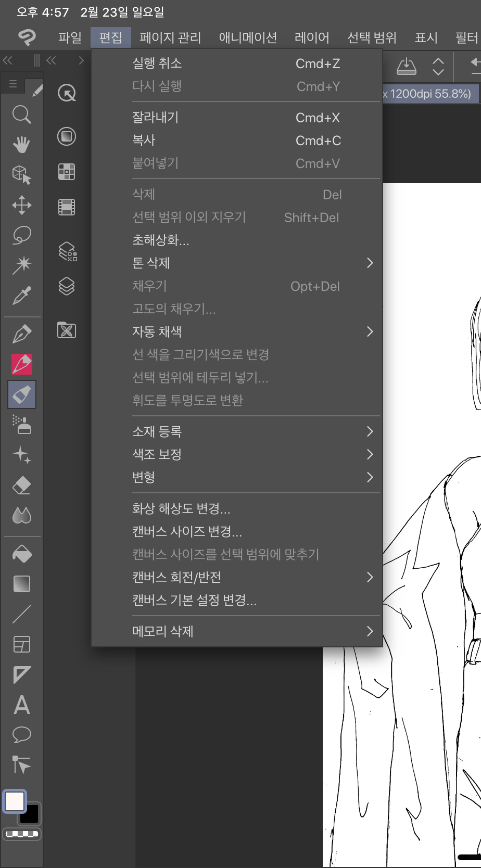The width and height of the screenshot is (481, 868).
Task: Select the Fill bucket tool
Action: [x=21, y=554]
